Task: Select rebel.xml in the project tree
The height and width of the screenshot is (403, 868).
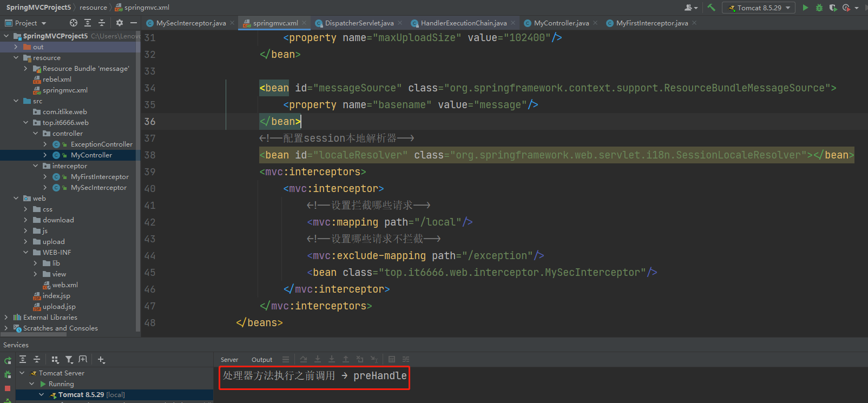Action: pos(57,80)
